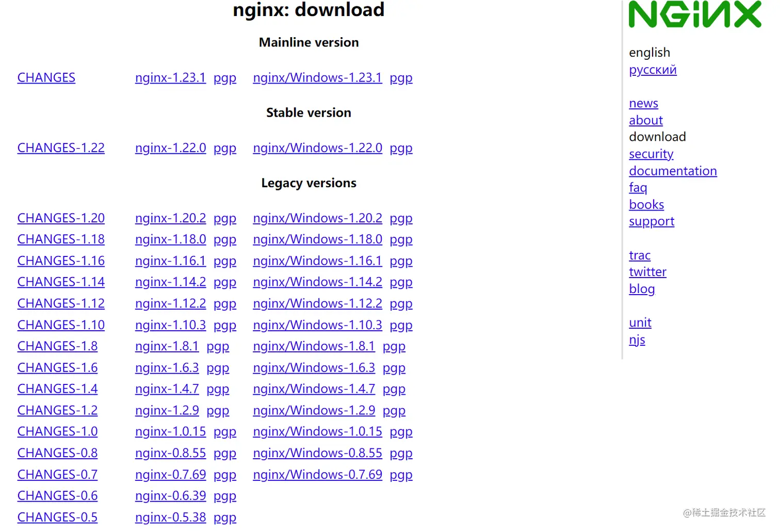Open CHANGES-0.6 link
This screenshot has height=532, width=780.
click(57, 496)
